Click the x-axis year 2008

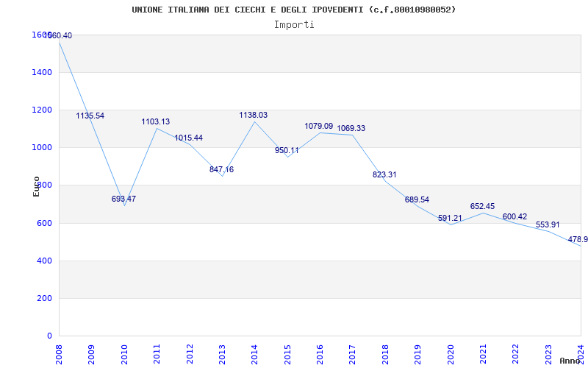[x=59, y=354]
